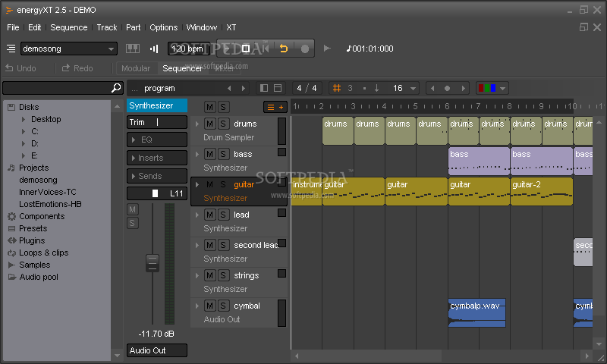Screen dimensions: 607x364
Task: Solo the strings track
Action: point(223,275)
